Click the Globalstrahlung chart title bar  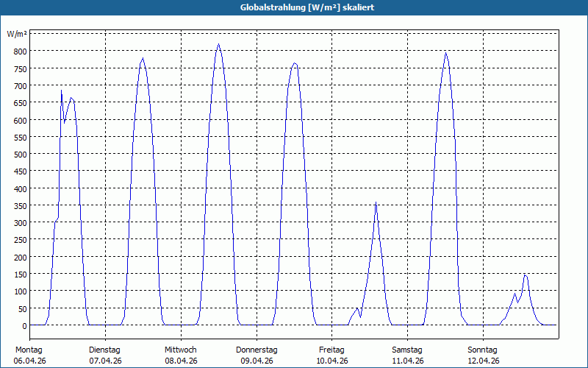(x=294, y=7)
